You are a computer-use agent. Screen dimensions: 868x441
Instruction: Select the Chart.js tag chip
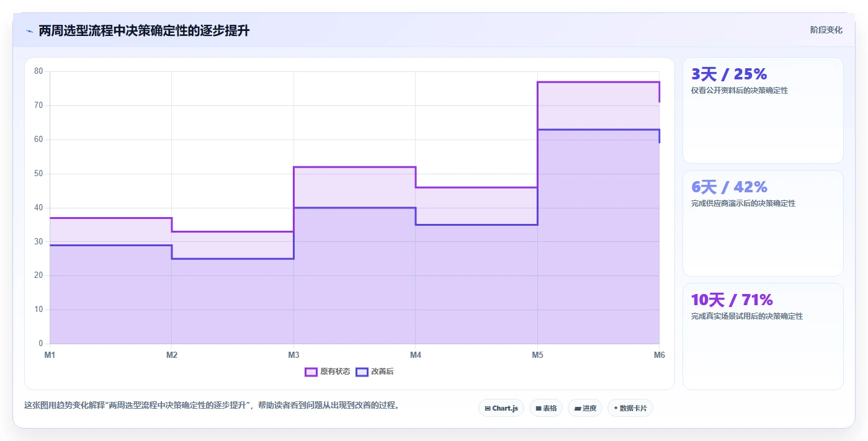click(x=501, y=408)
